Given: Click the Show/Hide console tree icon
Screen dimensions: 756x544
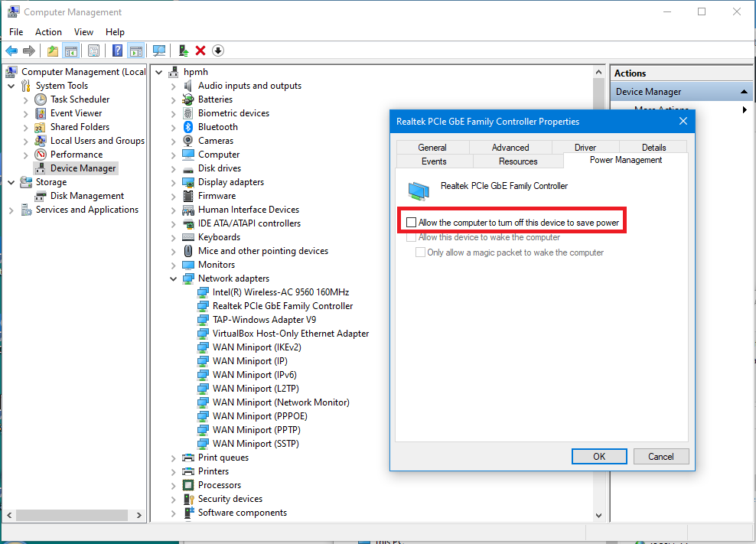Looking at the screenshot, I should coord(70,50).
